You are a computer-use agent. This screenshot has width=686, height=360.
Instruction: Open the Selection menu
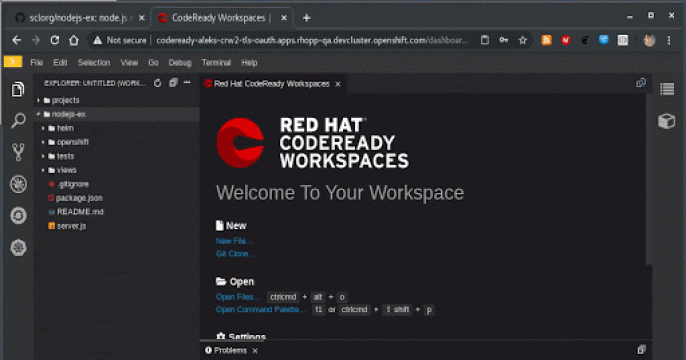[x=94, y=63]
